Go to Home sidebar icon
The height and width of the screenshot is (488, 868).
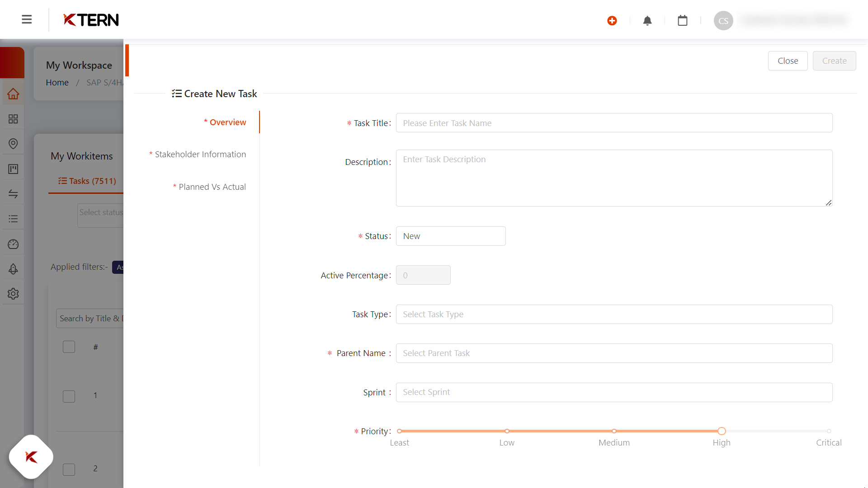pos(13,94)
